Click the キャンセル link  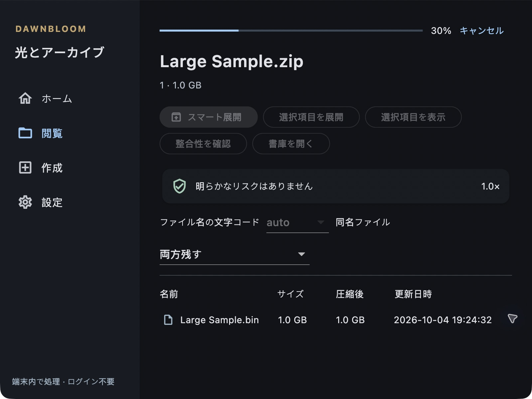click(482, 31)
